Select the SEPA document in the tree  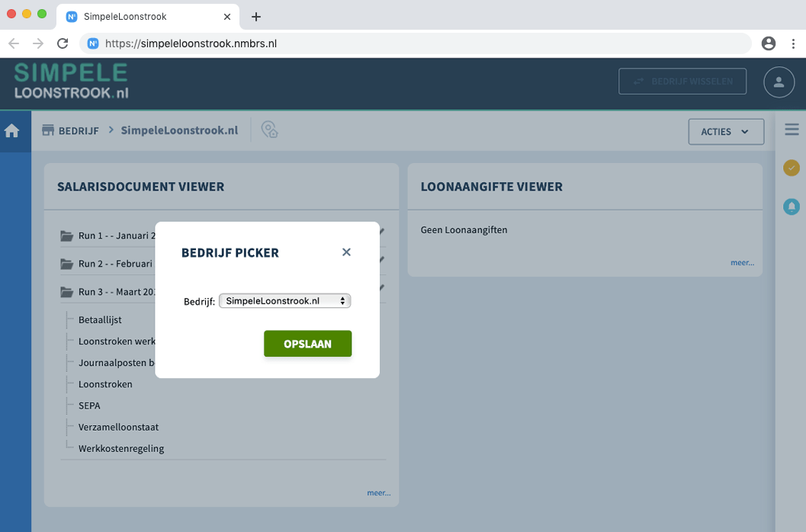pyautogui.click(x=88, y=405)
